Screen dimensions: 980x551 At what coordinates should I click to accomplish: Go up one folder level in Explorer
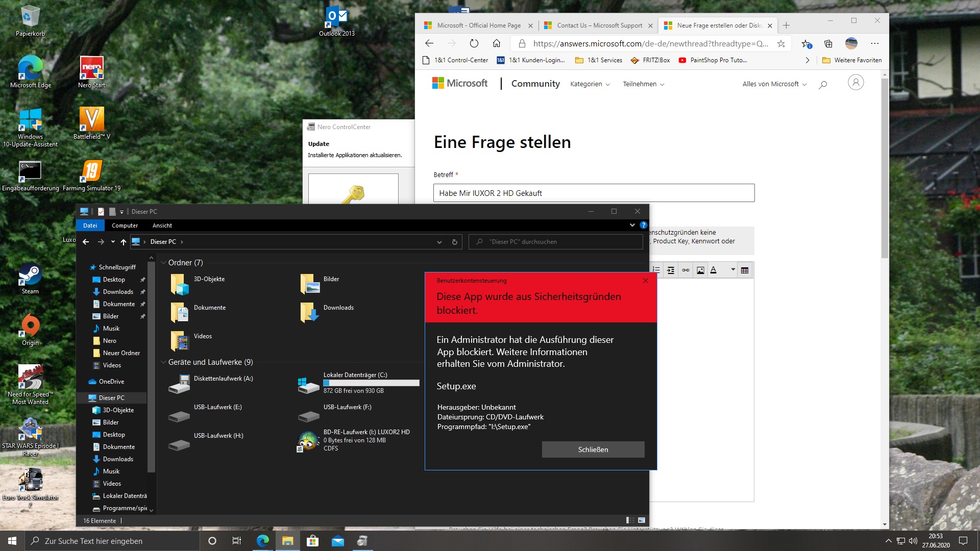click(x=123, y=242)
